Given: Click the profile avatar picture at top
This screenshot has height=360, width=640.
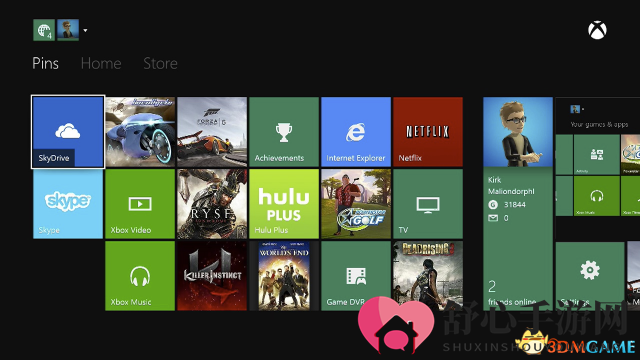Looking at the screenshot, I should (x=68, y=30).
